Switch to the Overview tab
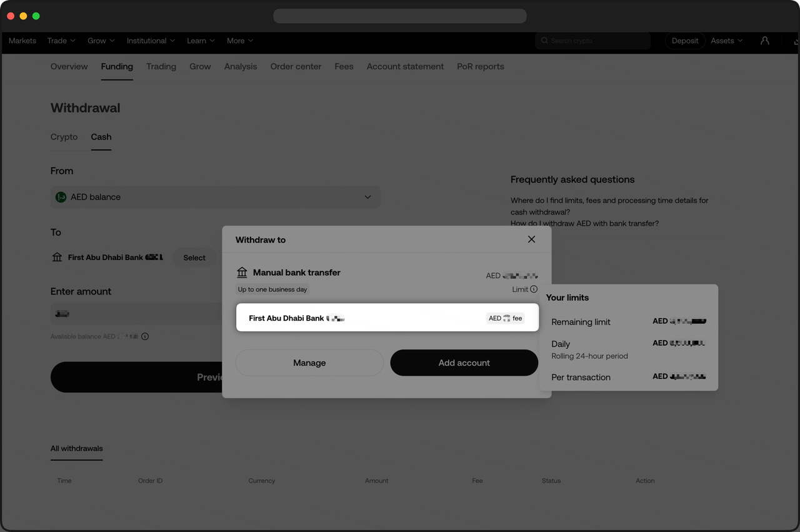 pos(69,66)
